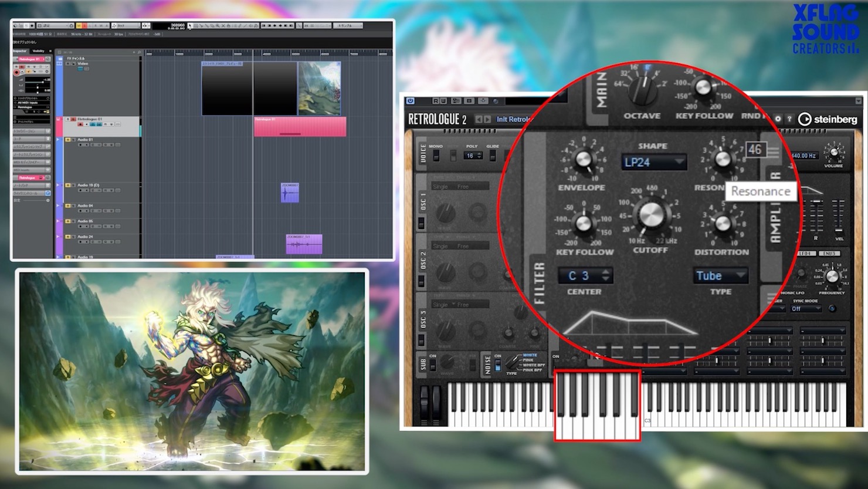The width and height of the screenshot is (868, 489).
Task: Adjust the LFO Frequency knob
Action: click(832, 276)
